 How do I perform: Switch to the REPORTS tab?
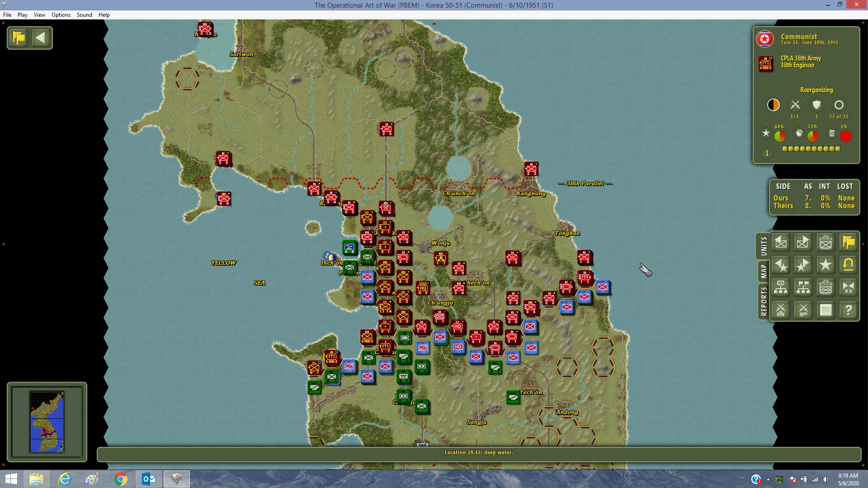click(x=764, y=301)
